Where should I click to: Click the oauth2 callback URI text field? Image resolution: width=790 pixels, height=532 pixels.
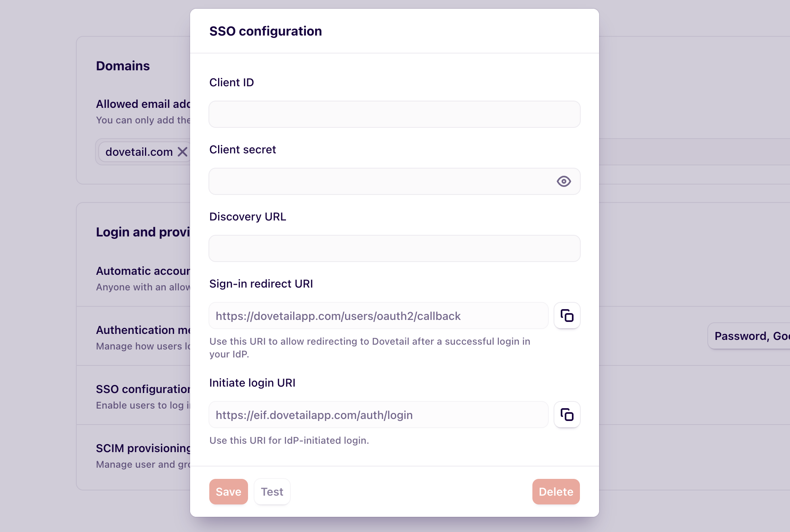[x=378, y=316]
